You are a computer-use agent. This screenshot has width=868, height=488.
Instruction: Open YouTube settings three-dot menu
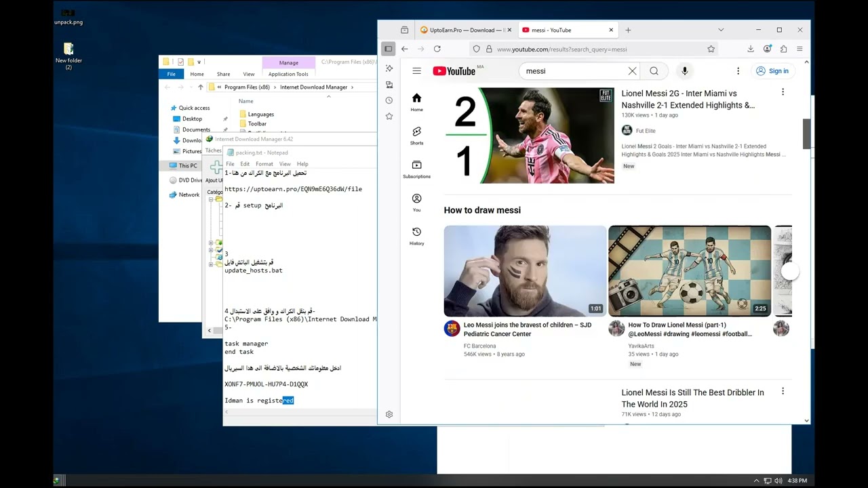point(738,71)
